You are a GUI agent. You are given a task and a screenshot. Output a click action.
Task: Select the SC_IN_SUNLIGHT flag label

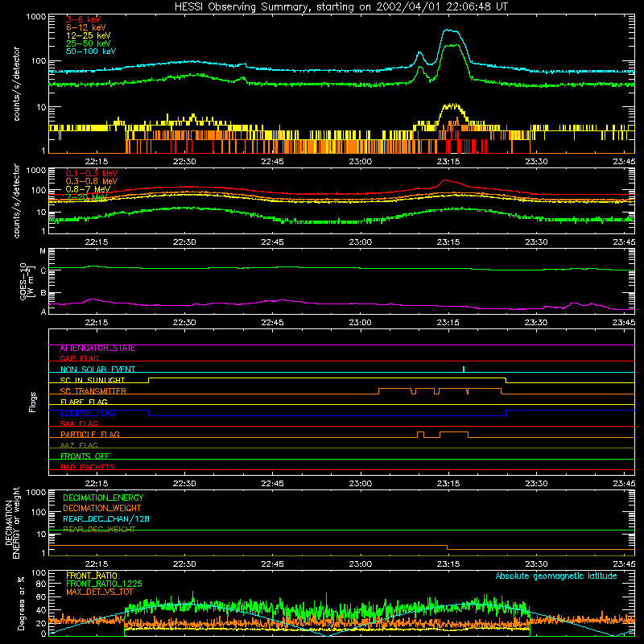93,380
